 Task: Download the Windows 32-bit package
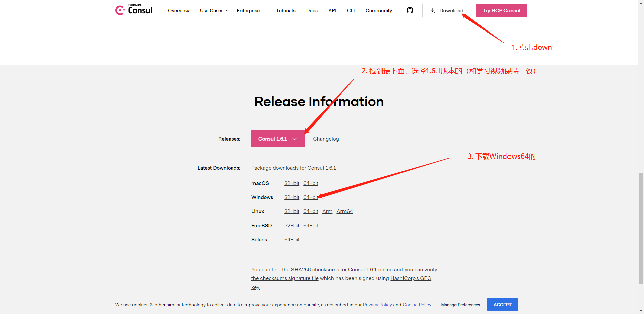pos(292,197)
